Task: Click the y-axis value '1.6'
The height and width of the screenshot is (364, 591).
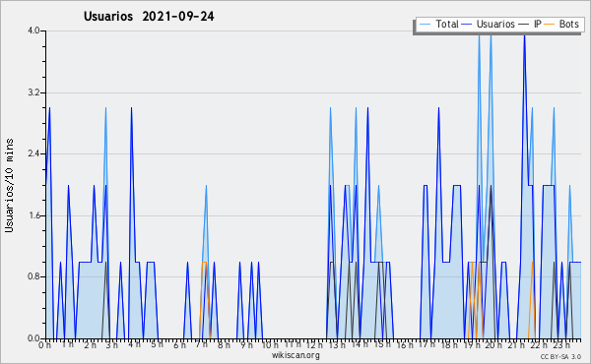Action: (x=33, y=215)
